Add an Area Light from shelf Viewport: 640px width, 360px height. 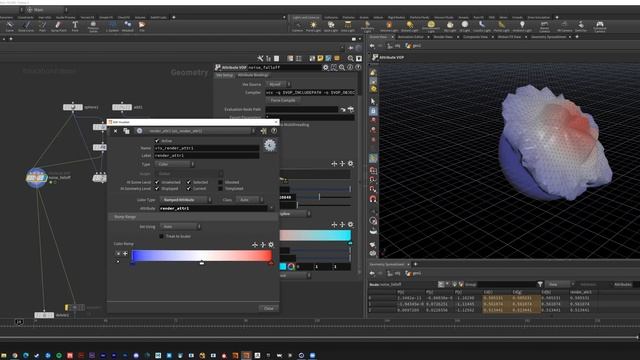tap(348, 27)
